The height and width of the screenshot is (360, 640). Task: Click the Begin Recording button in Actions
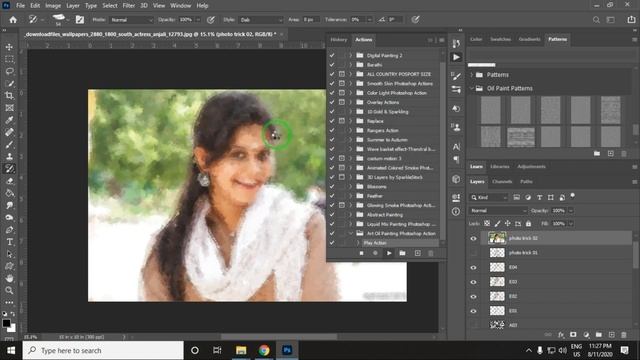[375, 253]
